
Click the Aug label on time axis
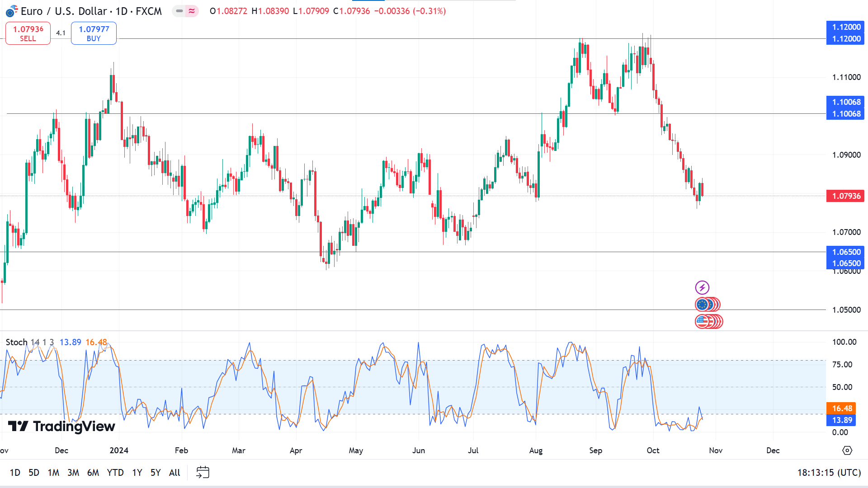536,450
